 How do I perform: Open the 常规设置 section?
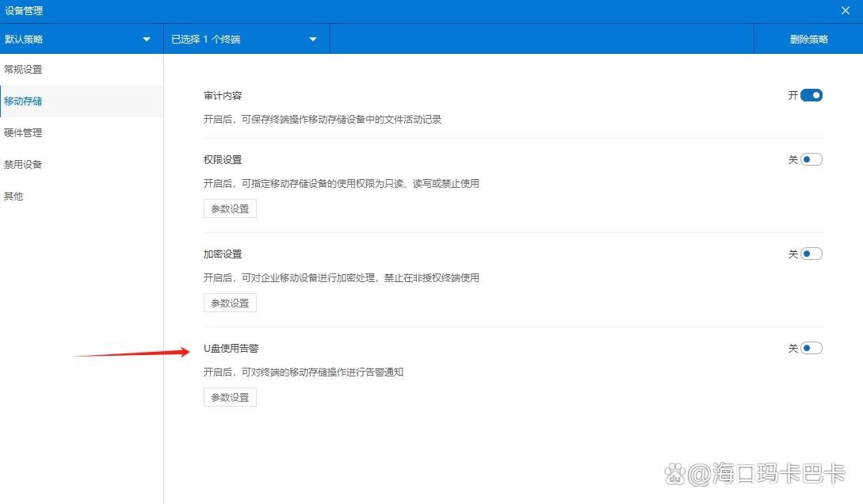tap(24, 69)
